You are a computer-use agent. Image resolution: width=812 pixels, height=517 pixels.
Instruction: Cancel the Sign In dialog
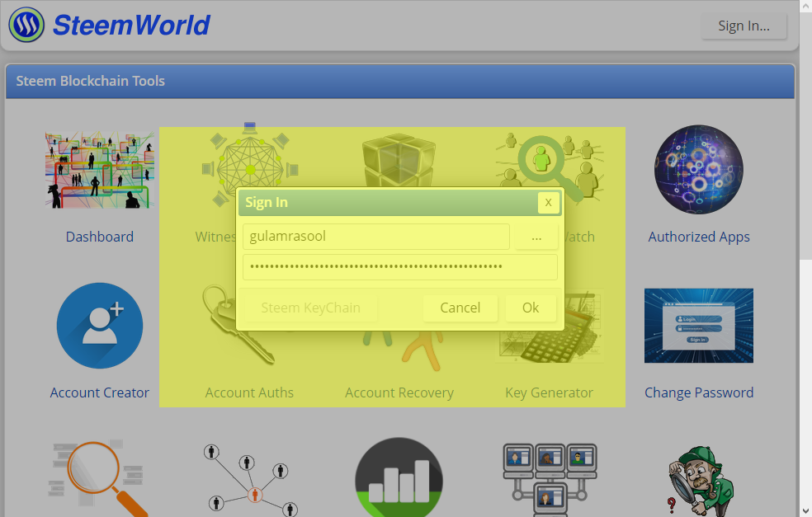(460, 308)
